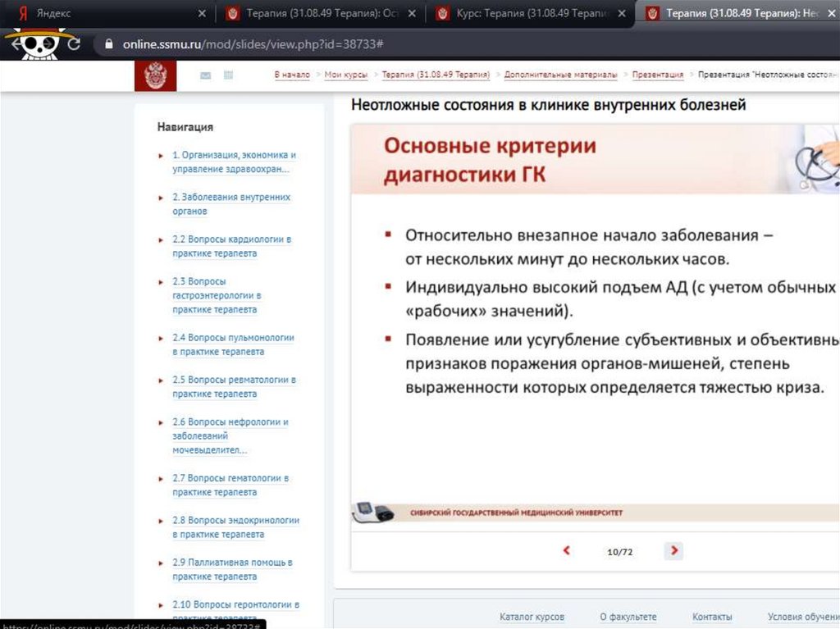Open '2.10 Вопросы геронтологии' section
This screenshot has height=629, width=840.
(x=235, y=611)
